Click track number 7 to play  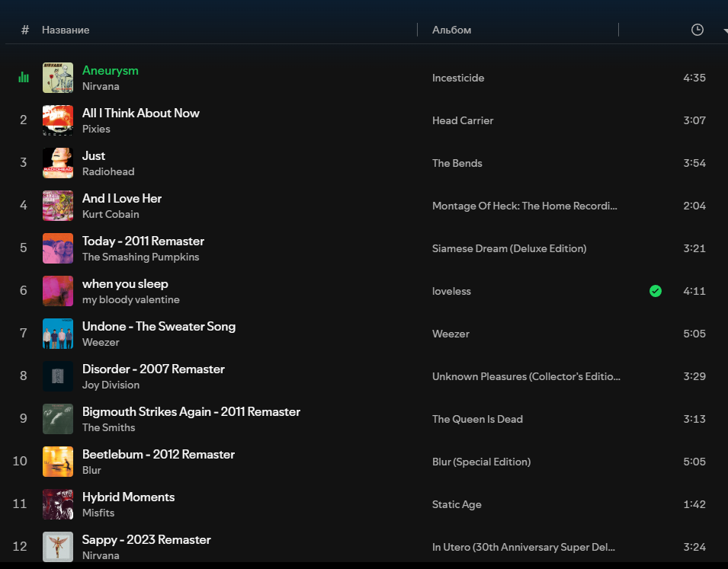point(23,334)
